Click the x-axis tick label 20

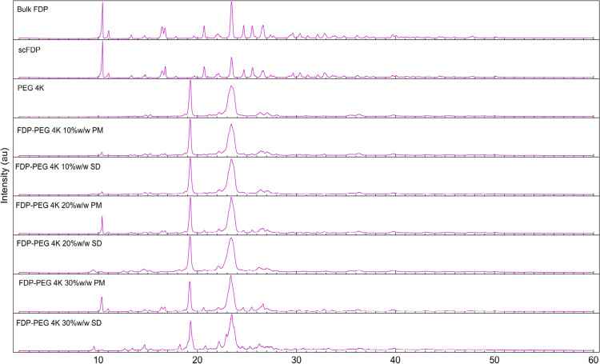click(x=198, y=359)
